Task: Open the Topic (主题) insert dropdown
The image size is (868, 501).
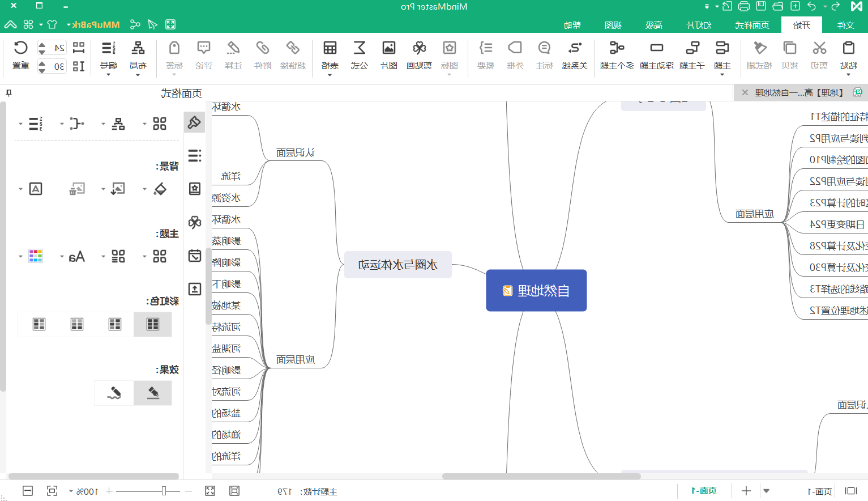Action: 722,74
